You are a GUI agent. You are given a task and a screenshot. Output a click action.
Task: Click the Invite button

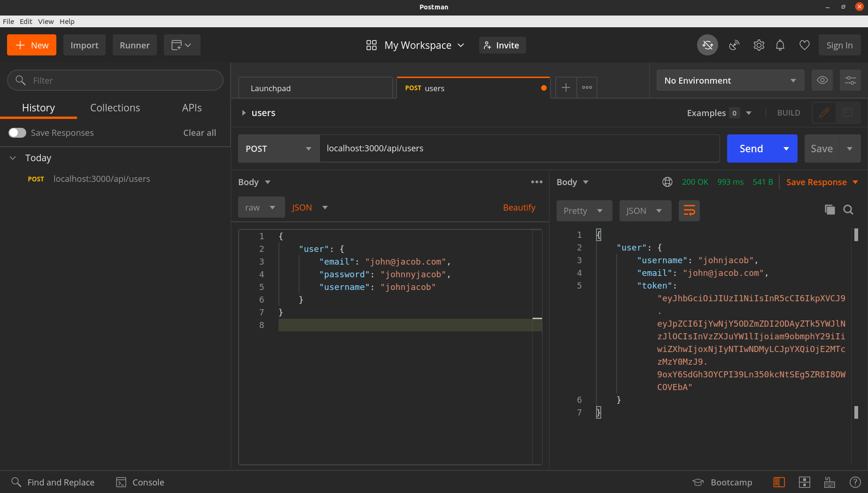point(502,45)
